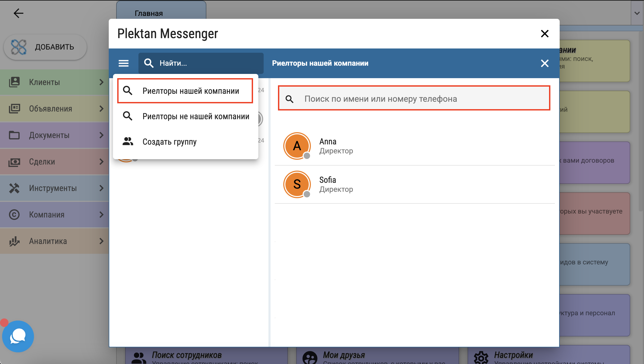
Task: Open the top-right dropdown arrow
Action: [637, 13]
